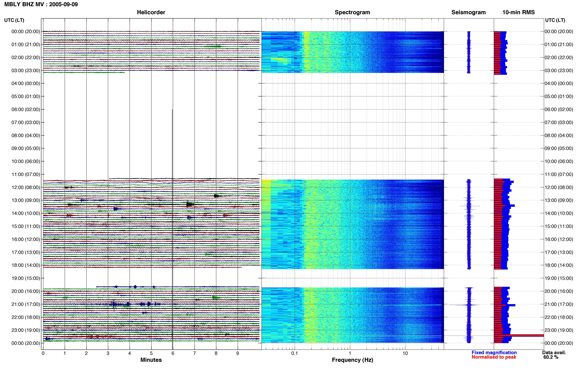Click the 'Minutes' axis label
588x368 pixels.
151,360
